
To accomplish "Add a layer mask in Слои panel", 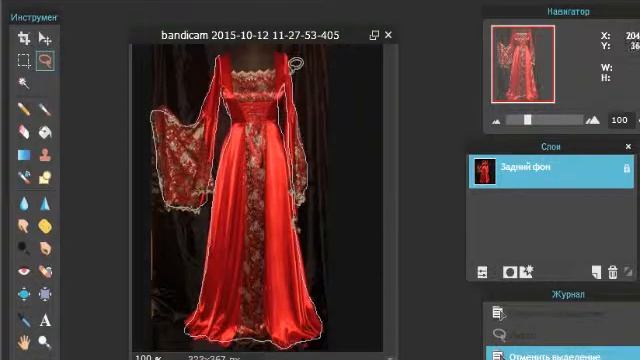I will (x=509, y=272).
